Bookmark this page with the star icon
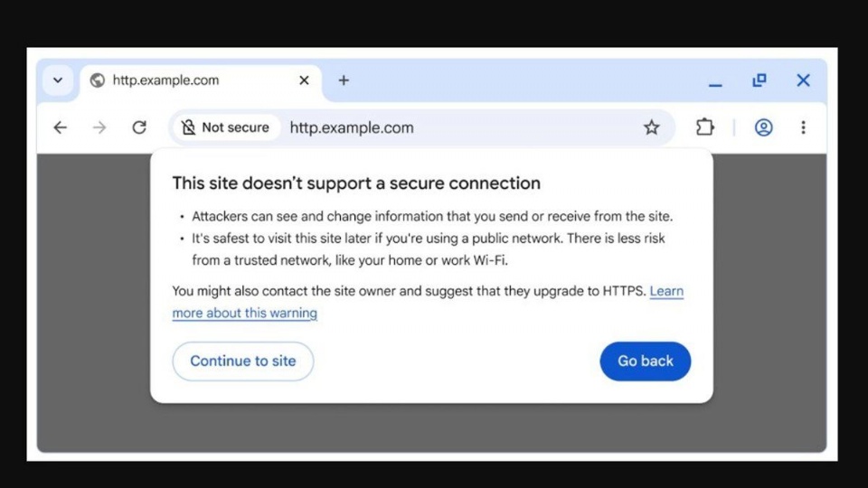Screen dimensions: 868x488 (x=651, y=127)
